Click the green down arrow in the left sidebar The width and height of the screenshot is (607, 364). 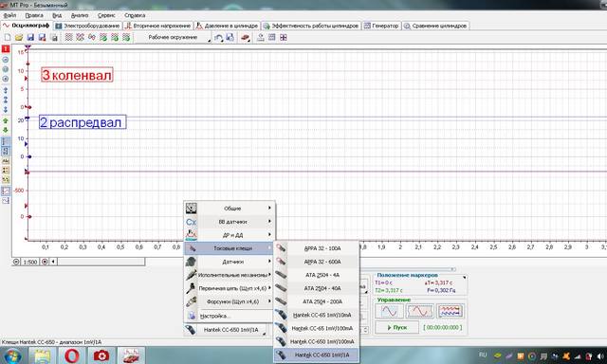coord(6,130)
